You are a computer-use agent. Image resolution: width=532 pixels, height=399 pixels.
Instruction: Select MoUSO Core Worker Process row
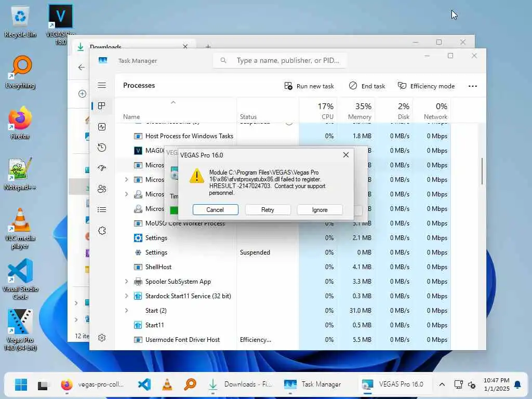pos(283,223)
